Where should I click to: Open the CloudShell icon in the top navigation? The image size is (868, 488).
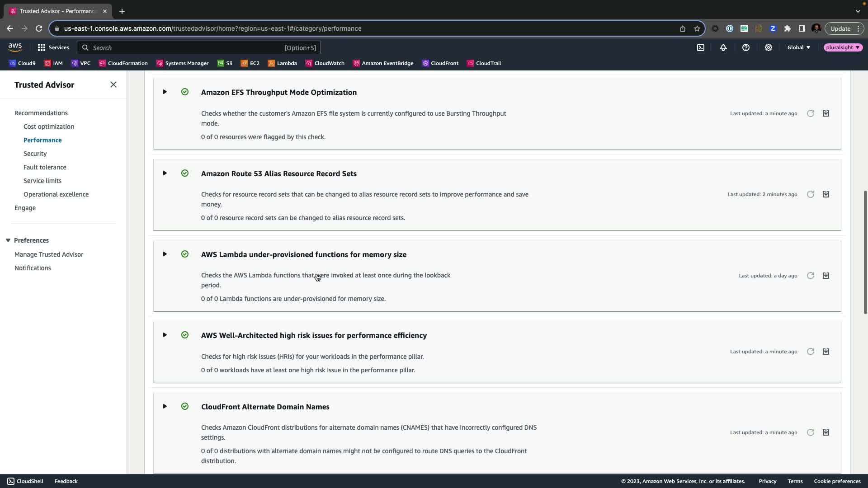pyautogui.click(x=700, y=47)
